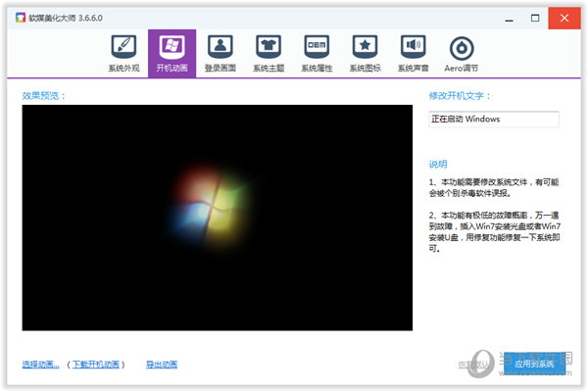Maximize the 软媒美化大师 window

535,18
